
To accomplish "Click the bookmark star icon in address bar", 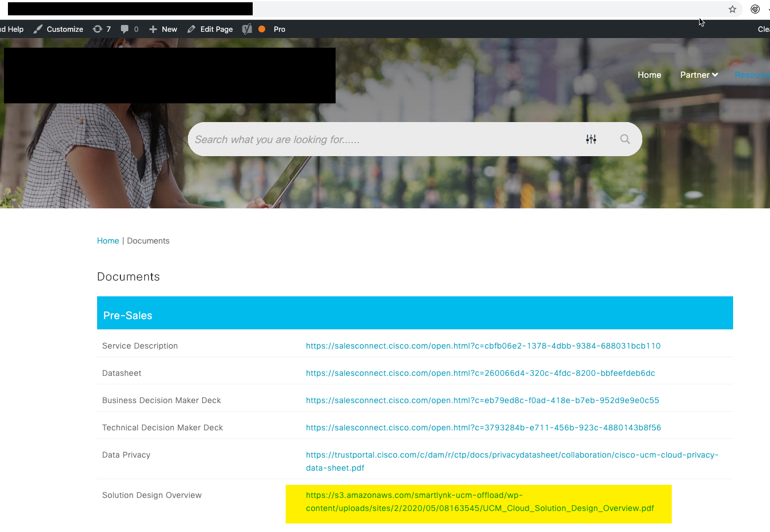I will (732, 9).
